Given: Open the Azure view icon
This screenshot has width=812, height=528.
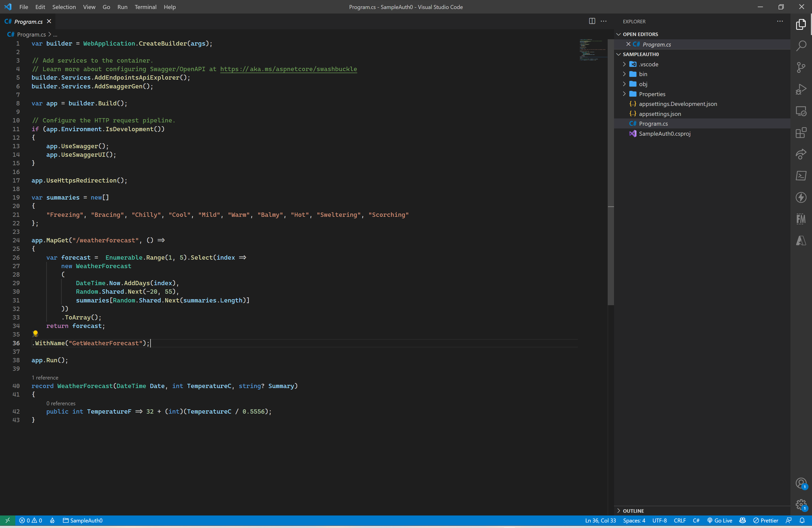Looking at the screenshot, I should coord(801,241).
